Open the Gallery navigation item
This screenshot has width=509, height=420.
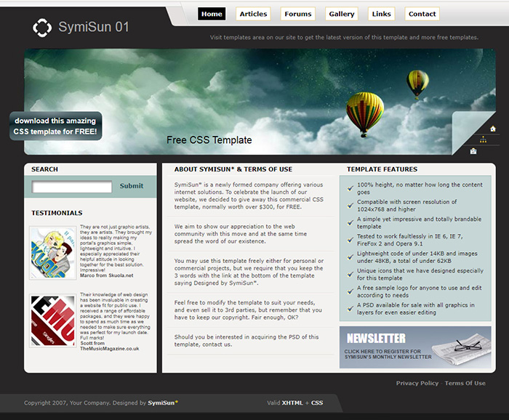click(x=342, y=14)
